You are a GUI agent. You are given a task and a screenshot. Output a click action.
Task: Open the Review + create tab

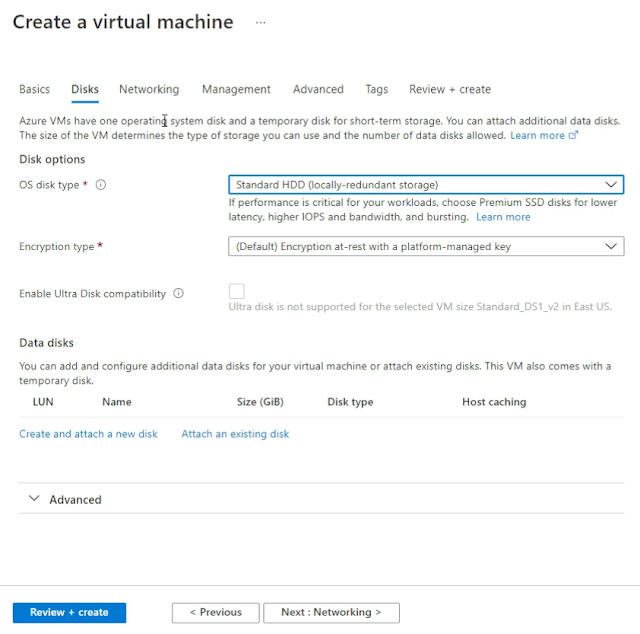[x=450, y=89]
